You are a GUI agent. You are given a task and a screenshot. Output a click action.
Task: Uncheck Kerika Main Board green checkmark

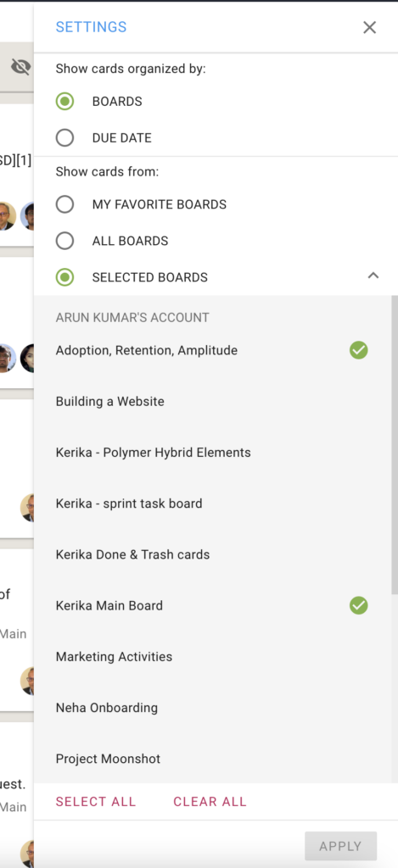pyautogui.click(x=359, y=605)
